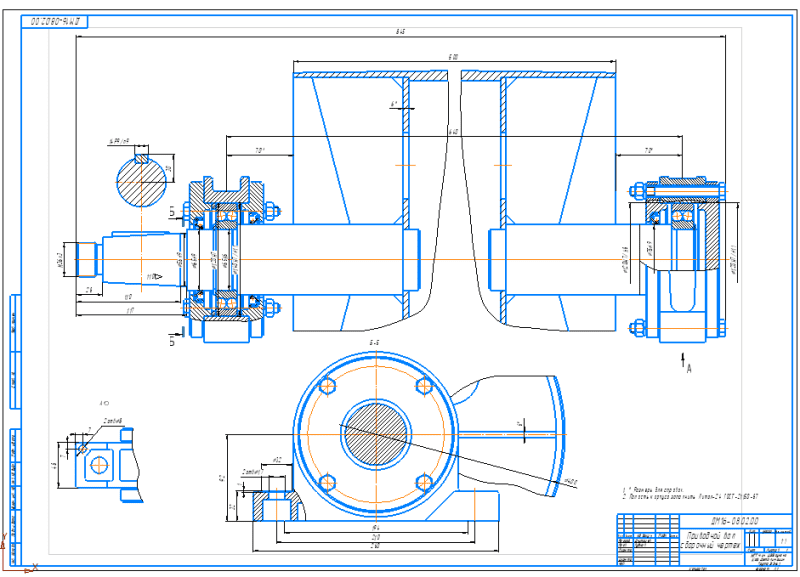Screen dimensions: 800x577
Task: Click the bolt circle in detail view А
Action: pos(99,465)
